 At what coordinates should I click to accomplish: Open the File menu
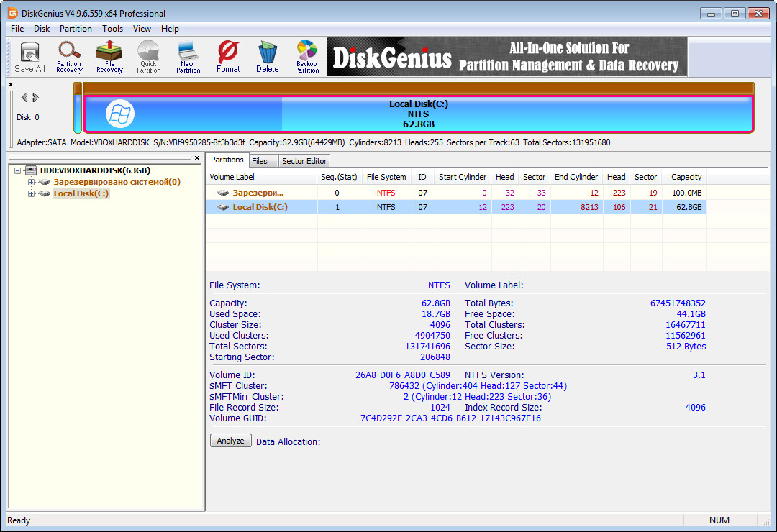coord(17,29)
